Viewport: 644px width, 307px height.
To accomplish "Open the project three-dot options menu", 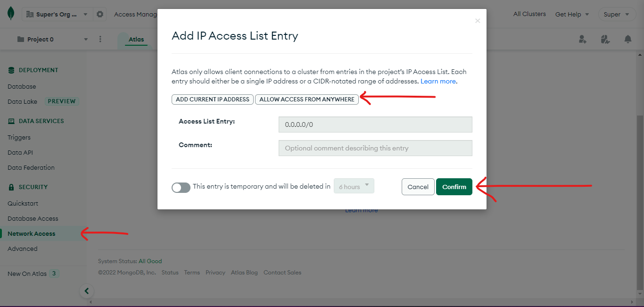I will tap(100, 39).
